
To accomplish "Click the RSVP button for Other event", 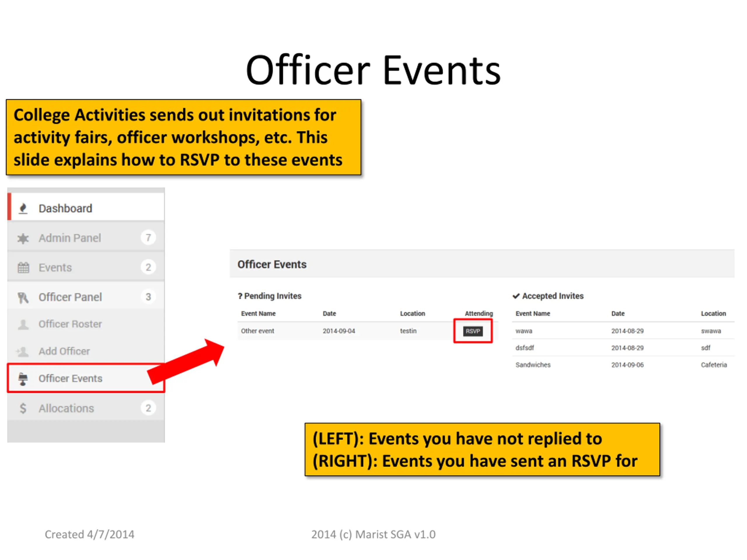I will point(473,331).
